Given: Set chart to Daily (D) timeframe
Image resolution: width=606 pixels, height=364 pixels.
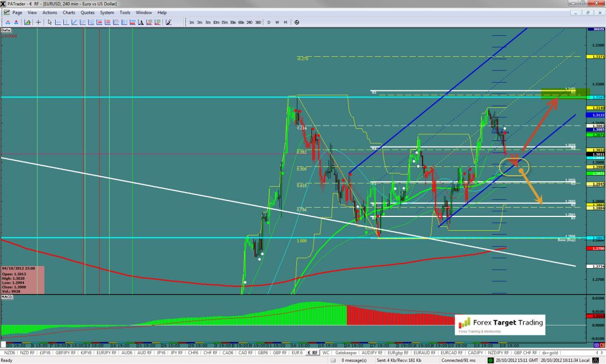Looking at the screenshot, I should pos(269,23).
